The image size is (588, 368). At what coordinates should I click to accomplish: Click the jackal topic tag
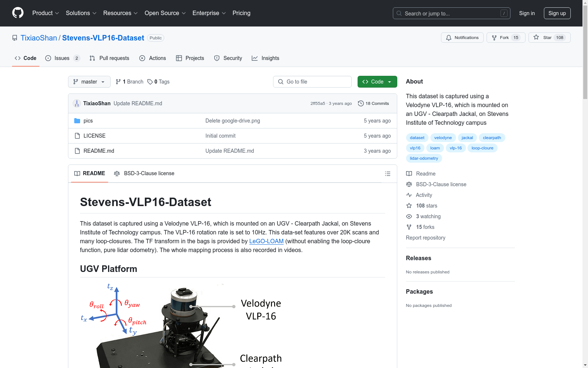click(x=467, y=138)
